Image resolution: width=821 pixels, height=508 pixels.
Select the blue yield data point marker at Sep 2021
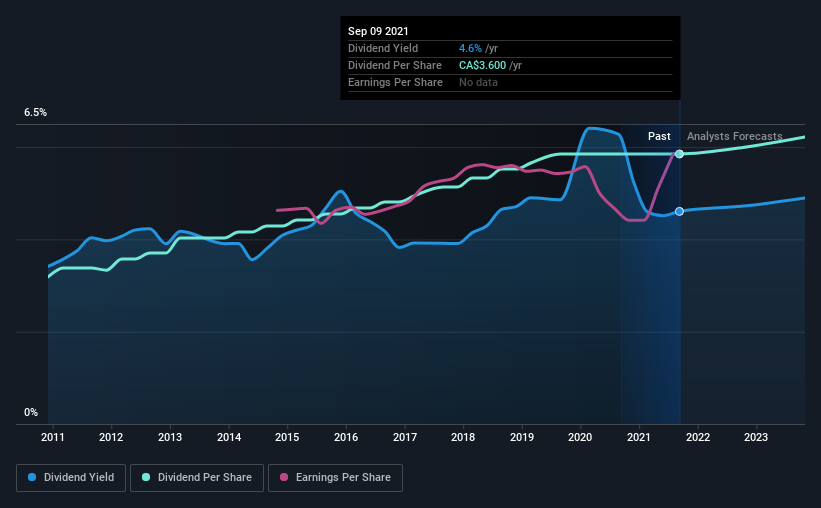click(x=679, y=211)
